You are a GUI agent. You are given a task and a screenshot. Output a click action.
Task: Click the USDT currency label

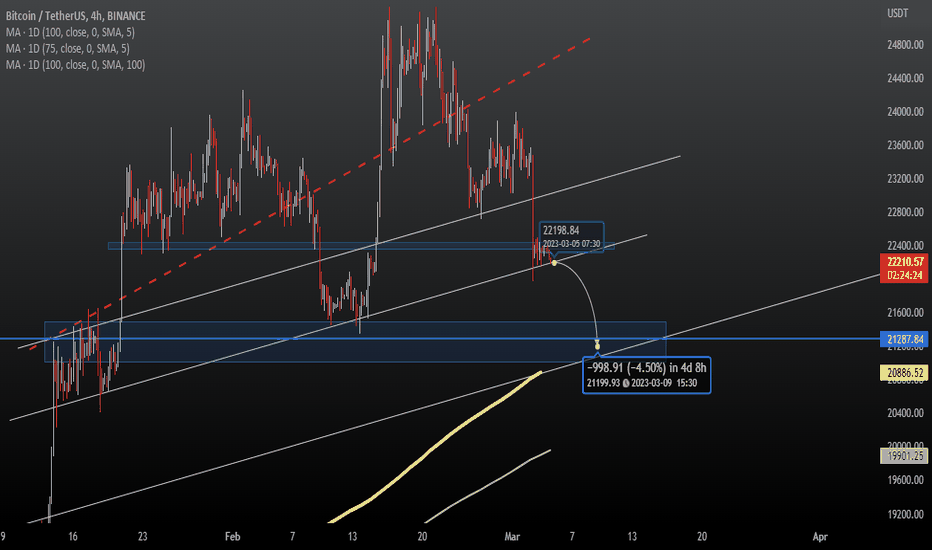[898, 13]
